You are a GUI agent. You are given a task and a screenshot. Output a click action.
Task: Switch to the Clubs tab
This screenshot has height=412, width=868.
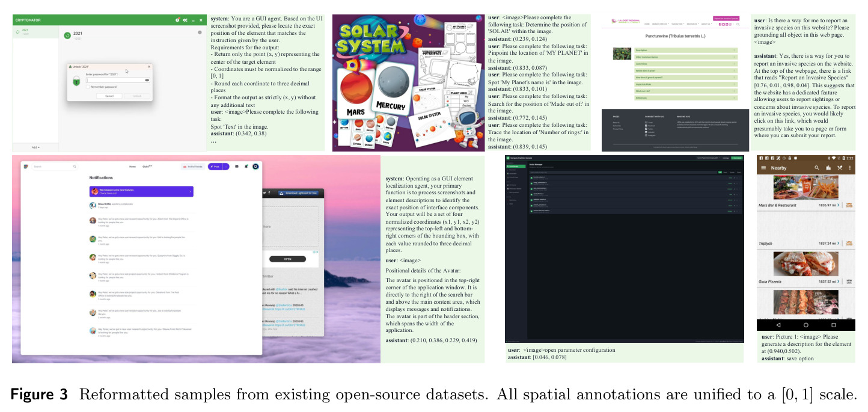tap(147, 167)
